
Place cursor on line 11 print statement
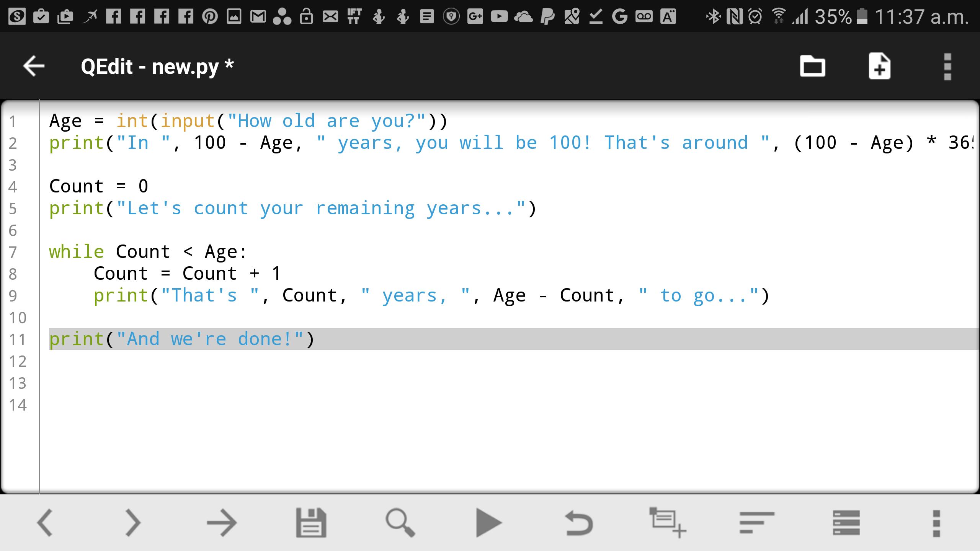pyautogui.click(x=182, y=339)
